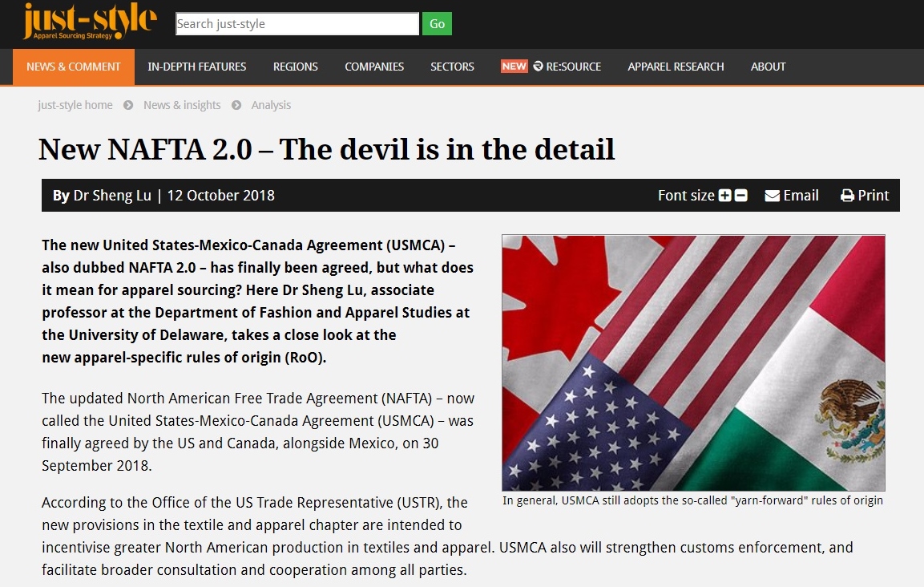The image size is (924, 587).
Task: Open Apparel Research section
Action: tap(676, 67)
